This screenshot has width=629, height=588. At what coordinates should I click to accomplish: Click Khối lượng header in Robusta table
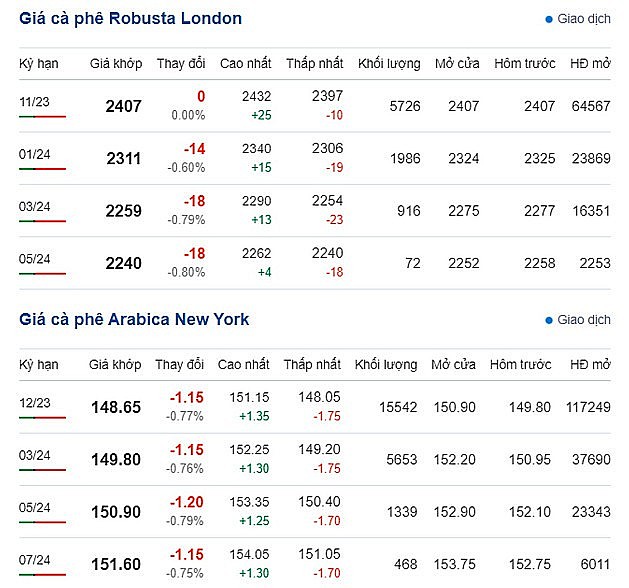[389, 64]
